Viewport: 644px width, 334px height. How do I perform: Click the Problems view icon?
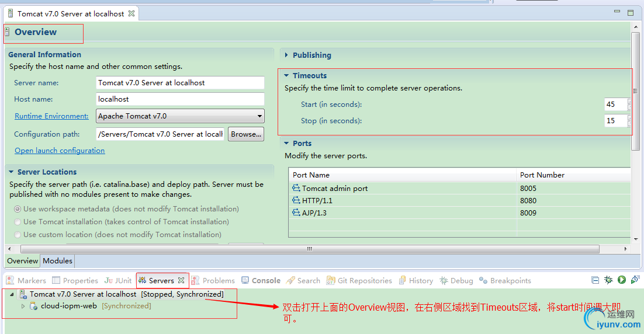tap(196, 280)
